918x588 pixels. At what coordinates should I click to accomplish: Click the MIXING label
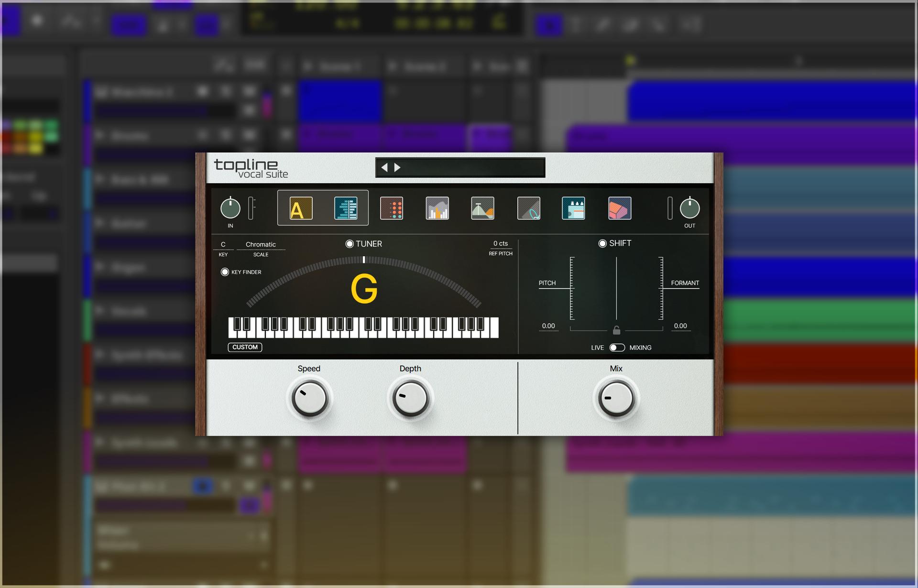(x=640, y=348)
